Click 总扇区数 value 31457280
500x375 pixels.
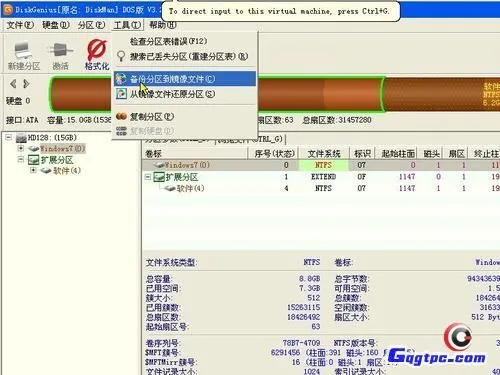coord(354,120)
